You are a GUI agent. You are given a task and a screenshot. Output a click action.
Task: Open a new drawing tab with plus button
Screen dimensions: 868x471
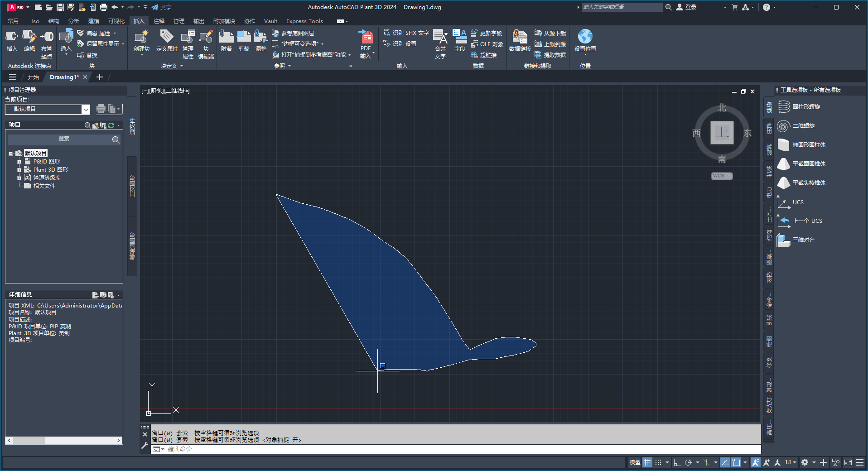click(100, 77)
